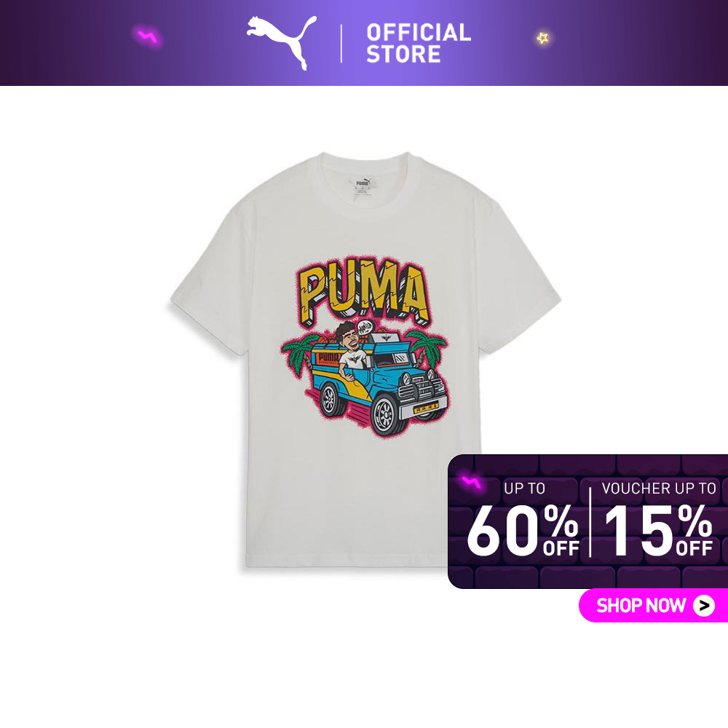Click the pink lightning bolt on promo badge
This screenshot has height=728, width=728.
(x=471, y=483)
